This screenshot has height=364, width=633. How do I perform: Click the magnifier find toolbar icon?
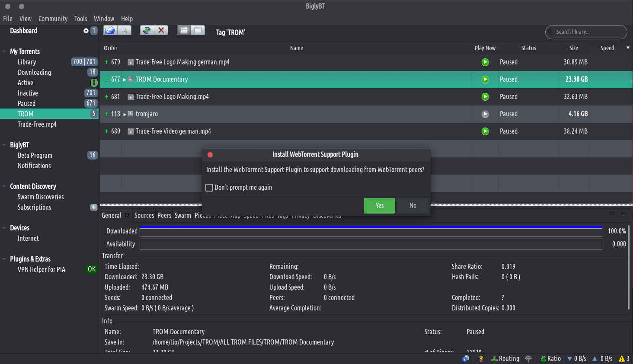pos(124,30)
